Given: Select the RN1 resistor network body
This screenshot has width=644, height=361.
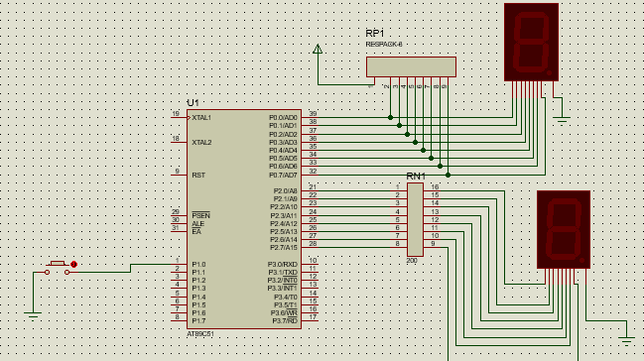Looking at the screenshot, I should click(415, 220).
